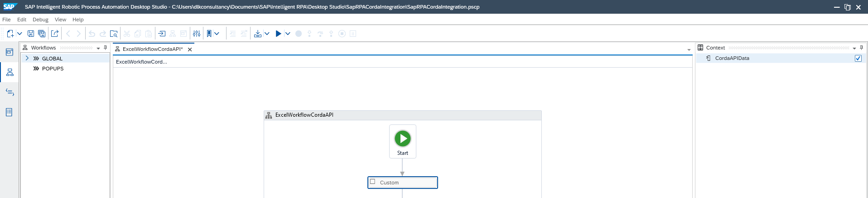Open the File menu

(6, 20)
